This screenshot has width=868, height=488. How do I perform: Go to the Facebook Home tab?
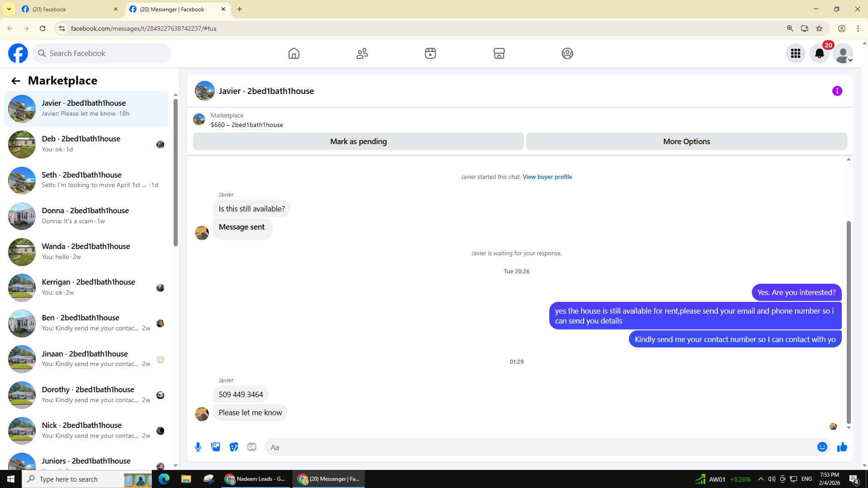click(294, 53)
